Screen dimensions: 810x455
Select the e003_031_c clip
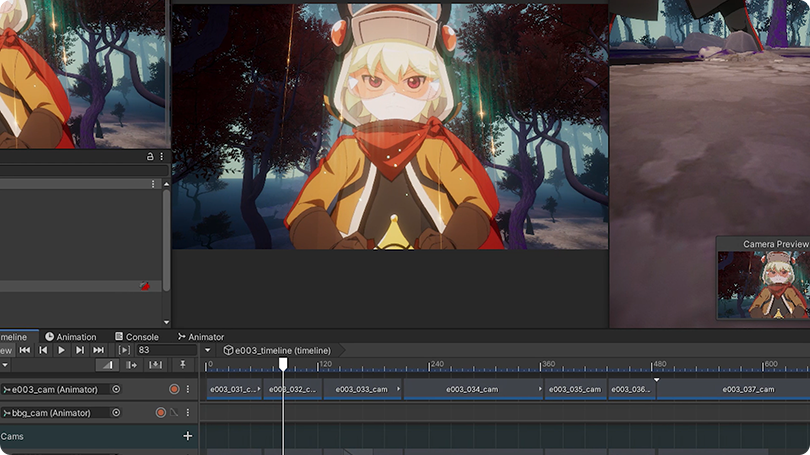coord(235,389)
